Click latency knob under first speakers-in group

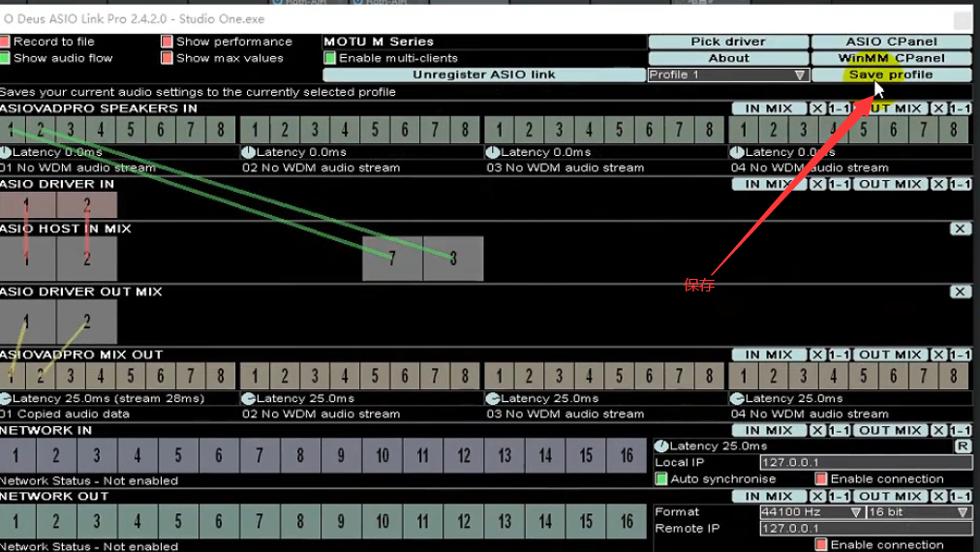(5, 152)
